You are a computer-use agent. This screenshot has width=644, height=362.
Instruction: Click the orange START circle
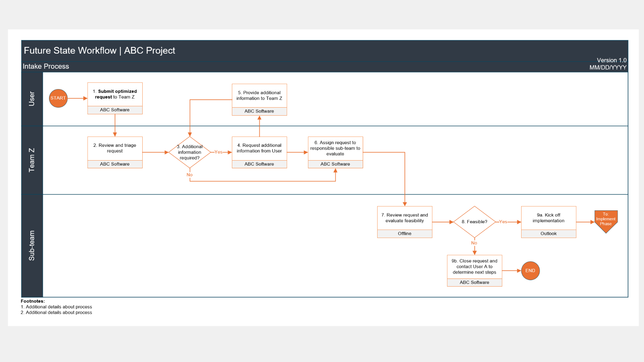[58, 98]
